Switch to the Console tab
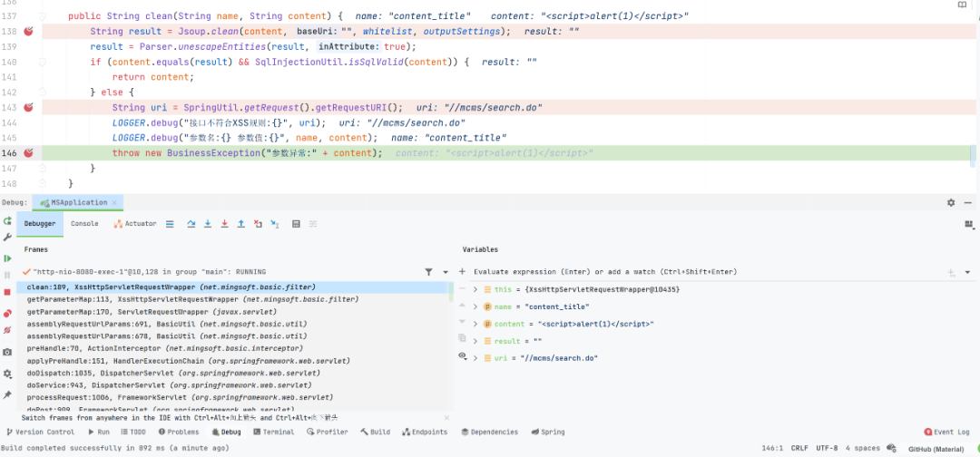980x457 pixels. click(x=84, y=223)
